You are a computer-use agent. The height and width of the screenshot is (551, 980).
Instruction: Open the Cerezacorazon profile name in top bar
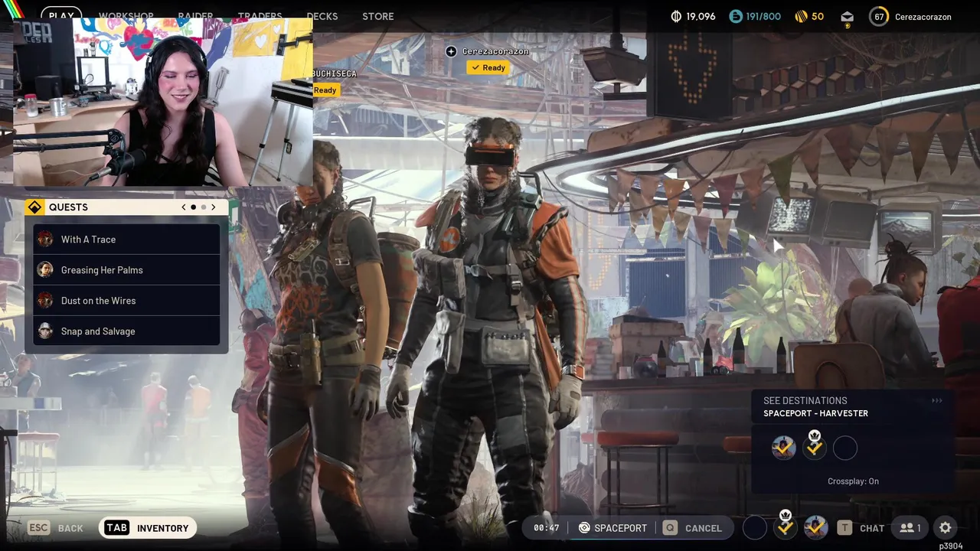pyautogui.click(x=923, y=16)
